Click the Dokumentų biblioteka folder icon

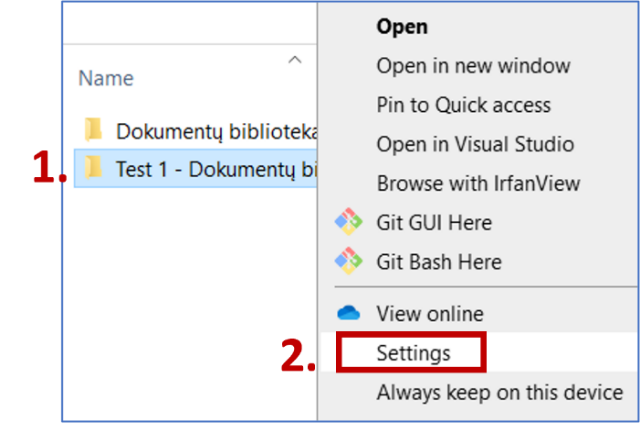[94, 130]
